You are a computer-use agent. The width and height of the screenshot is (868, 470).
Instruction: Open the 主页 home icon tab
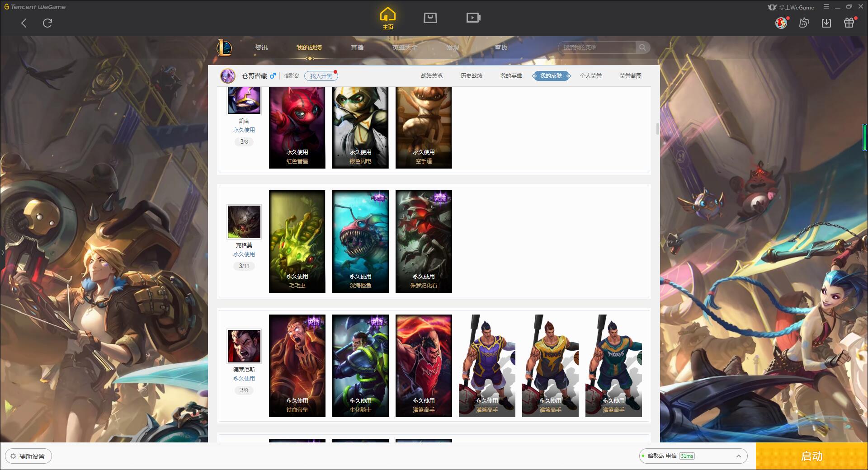388,19
